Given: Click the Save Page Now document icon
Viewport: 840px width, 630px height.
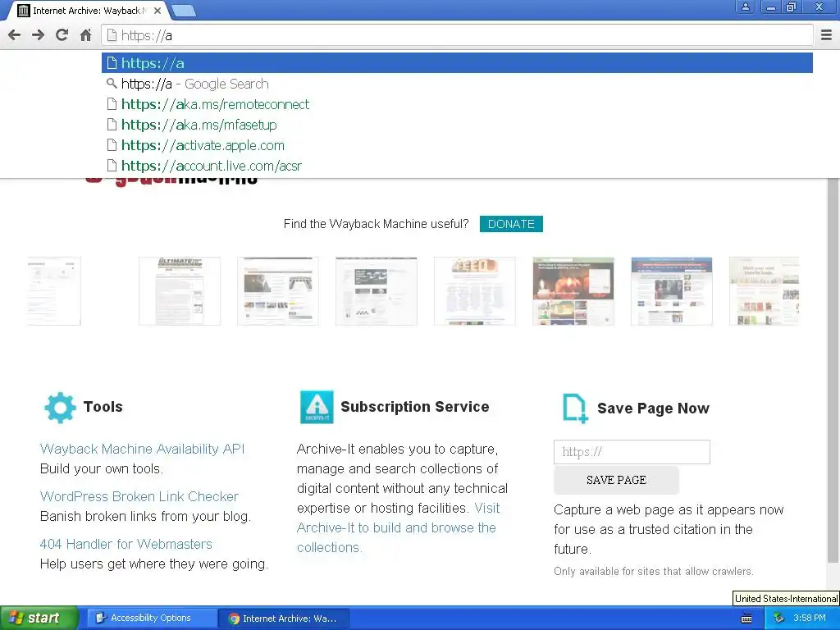Looking at the screenshot, I should pos(575,409).
